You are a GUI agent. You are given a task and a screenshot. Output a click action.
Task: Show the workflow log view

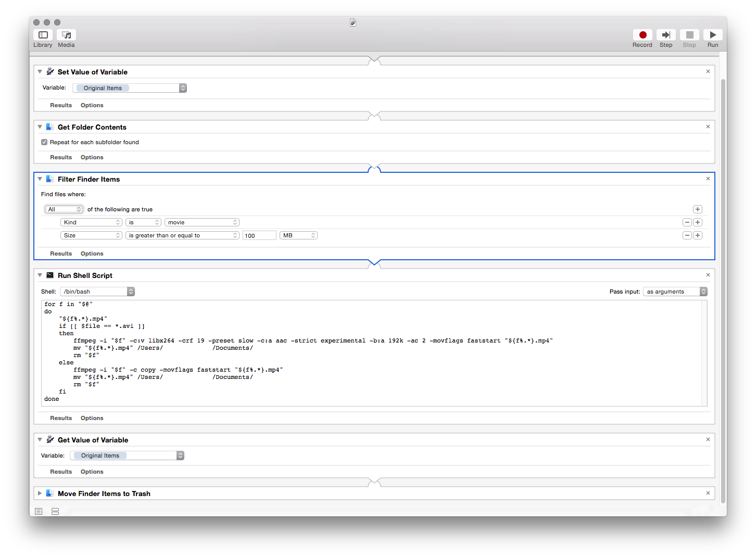[39, 512]
